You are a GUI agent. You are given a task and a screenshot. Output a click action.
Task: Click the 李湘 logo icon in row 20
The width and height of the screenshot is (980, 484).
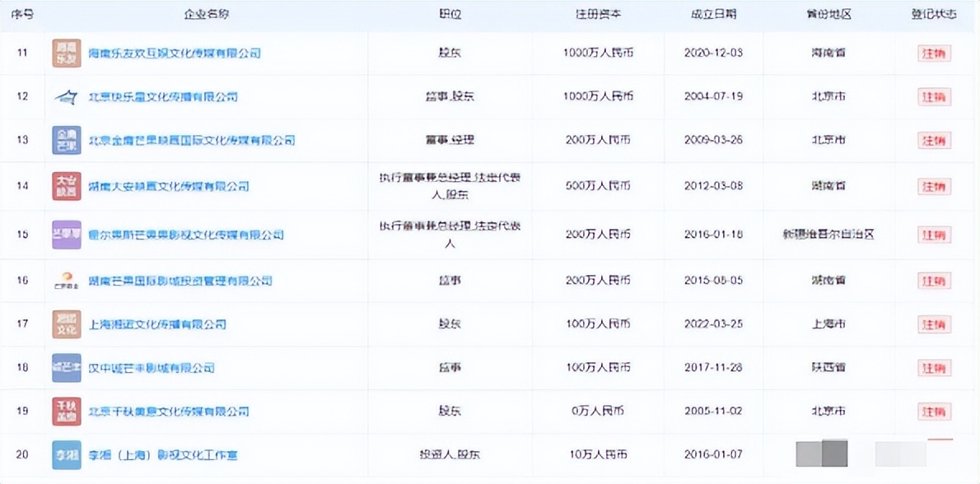tap(67, 454)
